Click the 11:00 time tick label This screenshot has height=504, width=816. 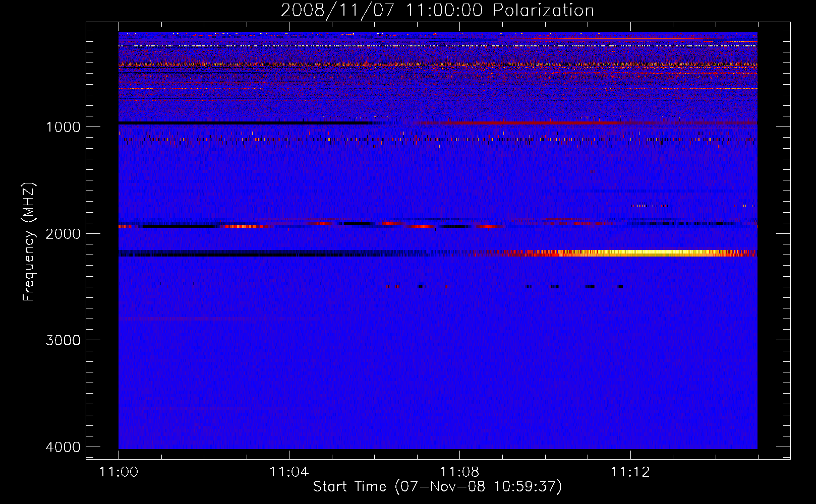(119, 472)
